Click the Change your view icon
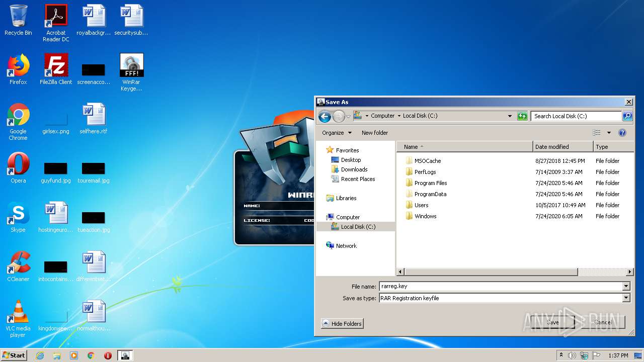 pos(597,133)
